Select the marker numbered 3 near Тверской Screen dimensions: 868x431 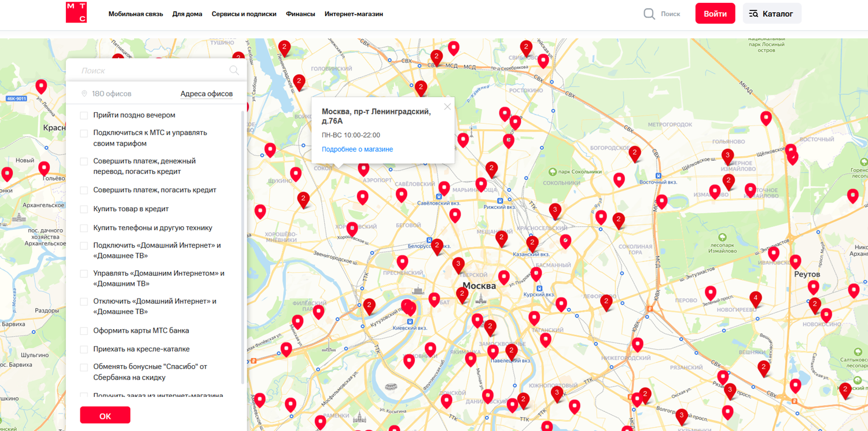click(458, 265)
